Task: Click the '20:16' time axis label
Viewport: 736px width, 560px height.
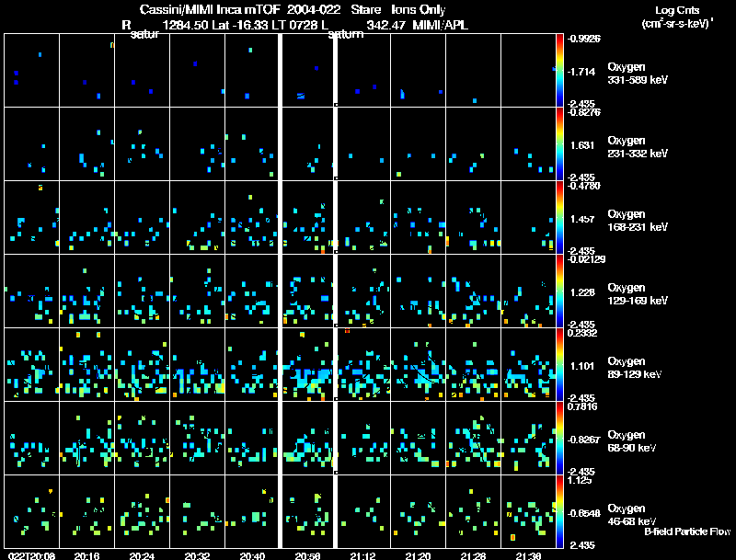Action: click(86, 555)
